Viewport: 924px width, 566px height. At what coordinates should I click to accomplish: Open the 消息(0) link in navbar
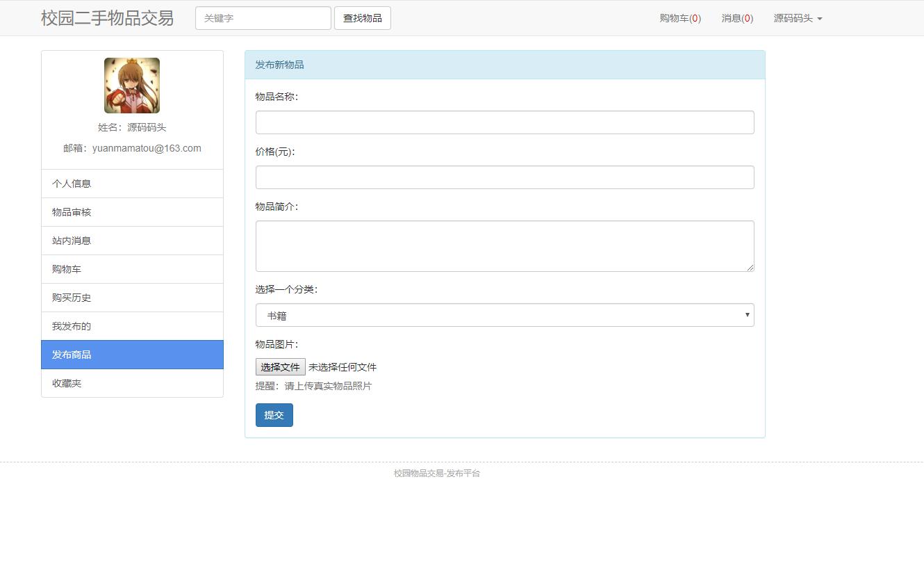[736, 18]
